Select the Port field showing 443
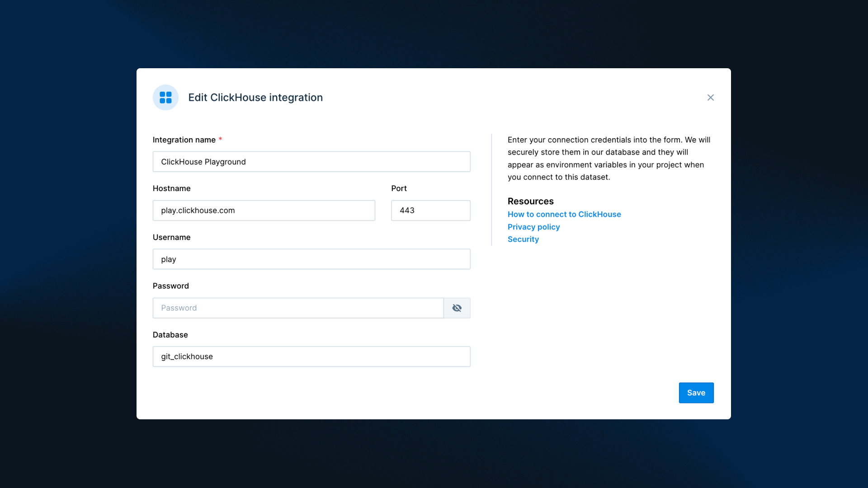Image resolution: width=868 pixels, height=488 pixels. point(431,211)
